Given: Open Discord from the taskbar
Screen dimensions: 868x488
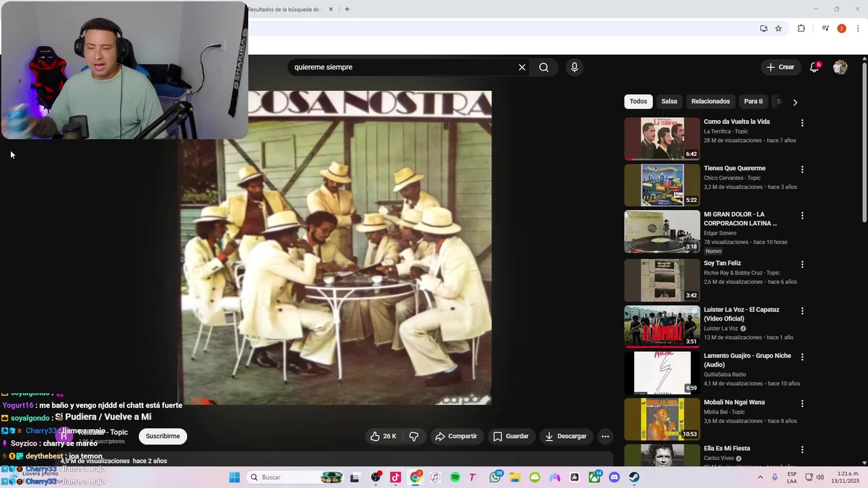Looking at the screenshot, I should [614, 477].
